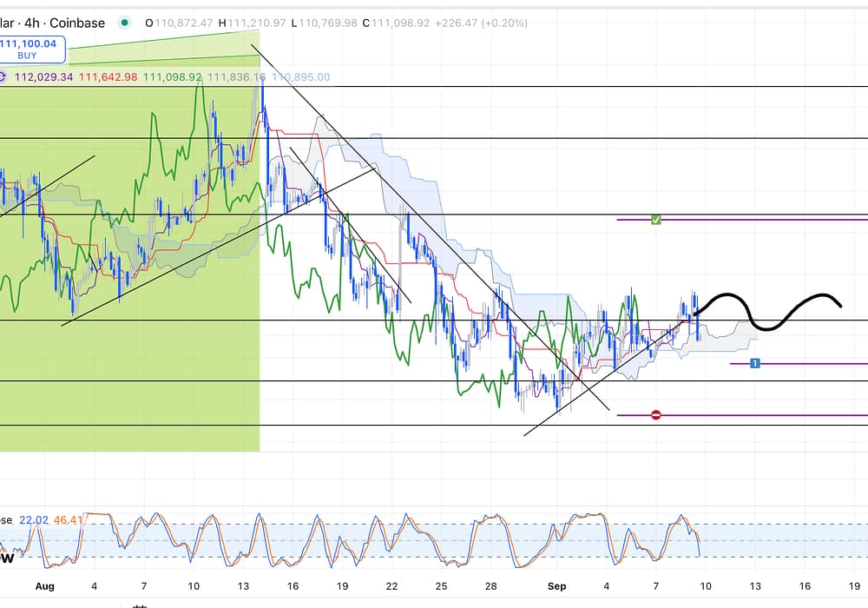Screen dimensions: 868x608
Task: Select the purple line beside the red stop marker
Action: 764,415
